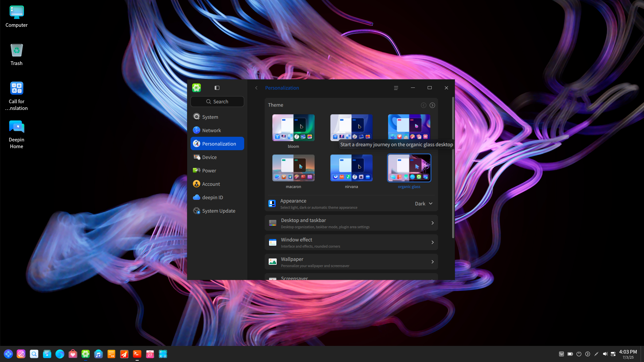Screen dimensions: 644x362
Task: Expand Wallpaper settings
Action: pos(351,262)
